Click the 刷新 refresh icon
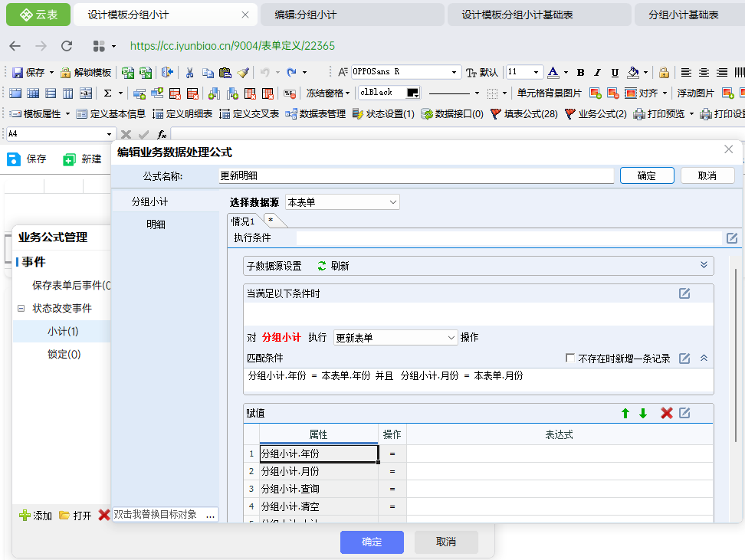This screenshot has height=560, width=745. 322,266
